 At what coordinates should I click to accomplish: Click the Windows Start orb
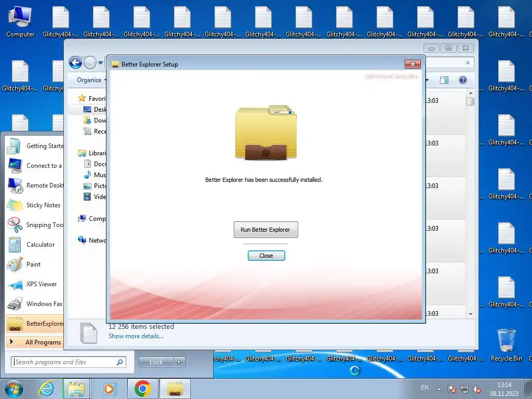click(14, 389)
